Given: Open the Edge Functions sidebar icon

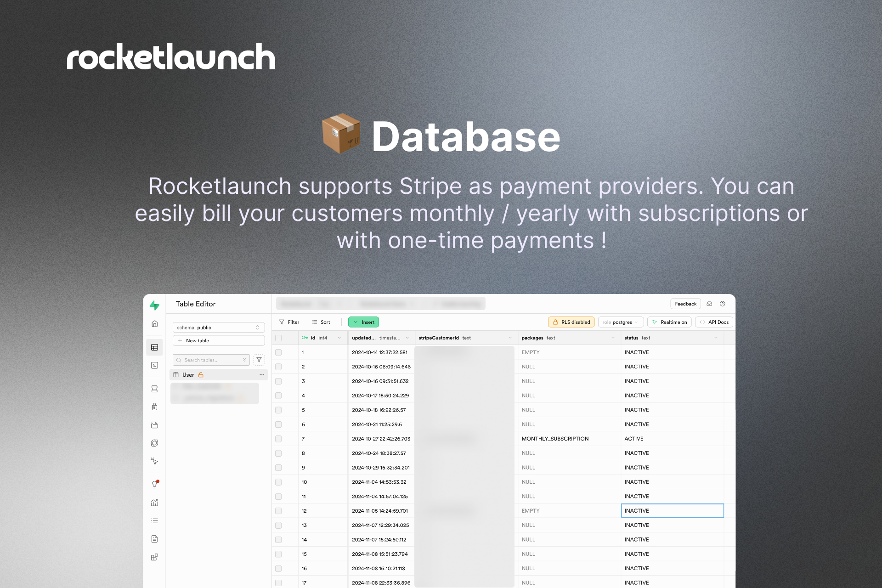Looking at the screenshot, I should [155, 443].
